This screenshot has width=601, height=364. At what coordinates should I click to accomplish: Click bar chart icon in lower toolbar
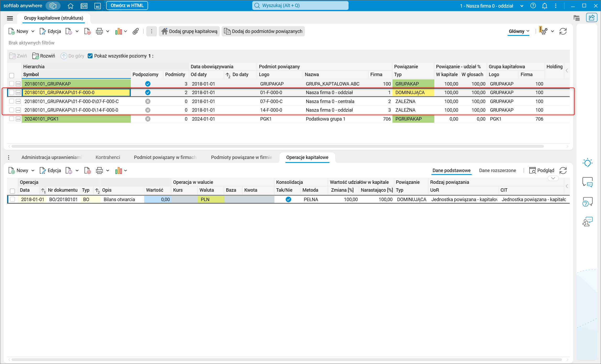click(119, 170)
